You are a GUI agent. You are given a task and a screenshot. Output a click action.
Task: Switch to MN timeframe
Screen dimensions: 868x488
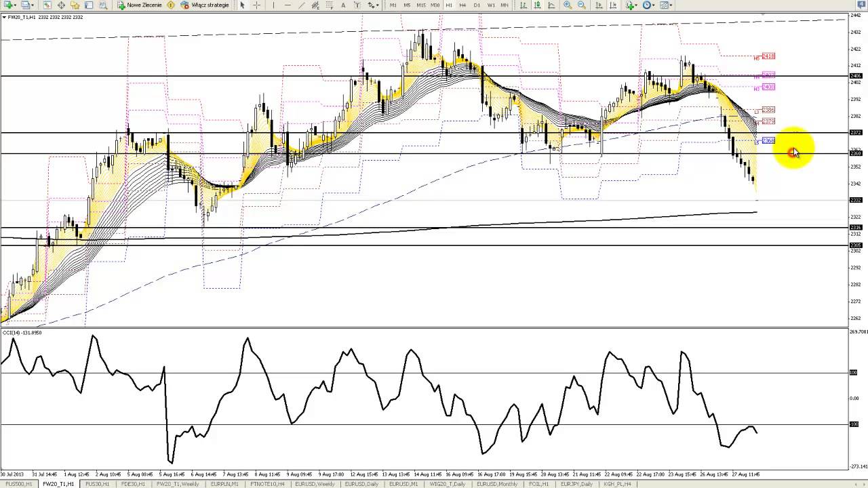coord(505,5)
